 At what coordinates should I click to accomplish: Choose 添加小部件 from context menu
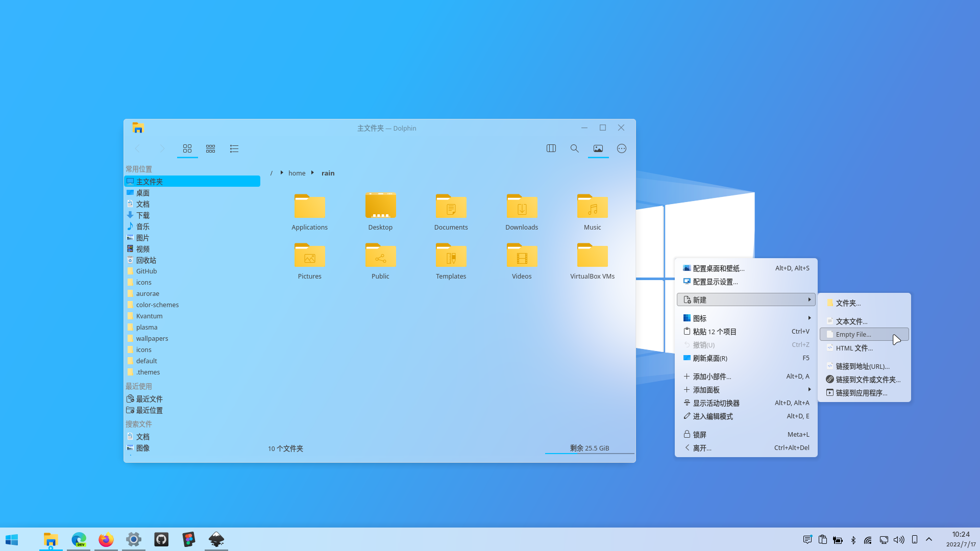click(746, 377)
